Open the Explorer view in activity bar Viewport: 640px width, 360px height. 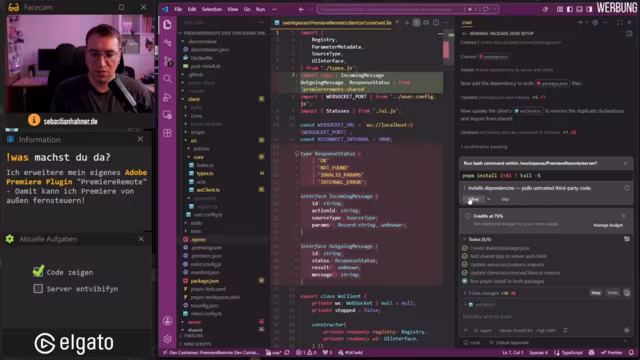pyautogui.click(x=167, y=24)
